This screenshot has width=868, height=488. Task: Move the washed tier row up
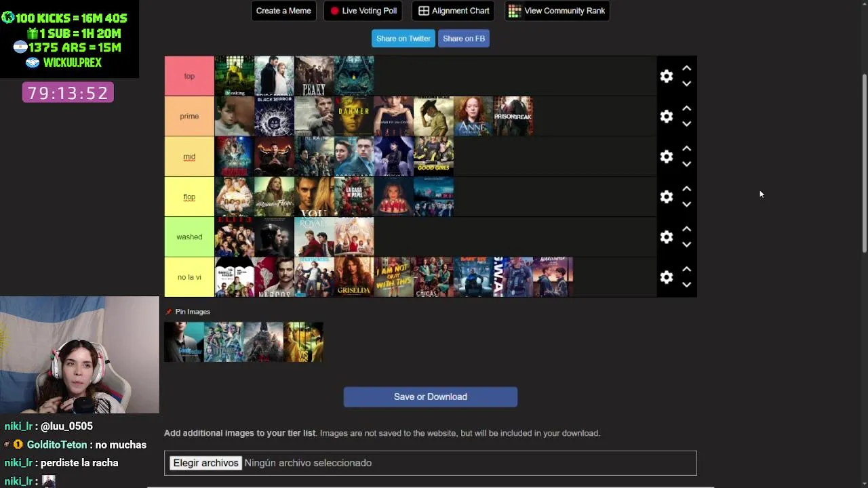[x=686, y=229]
